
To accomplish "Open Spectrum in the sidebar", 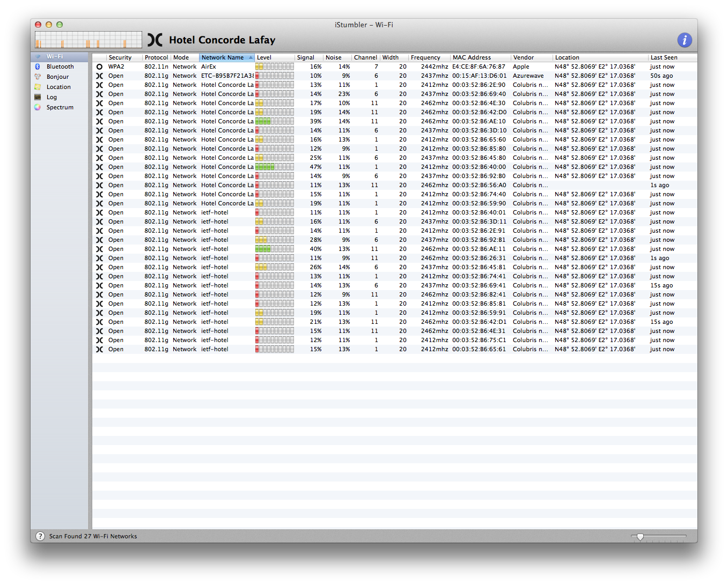I will point(60,107).
